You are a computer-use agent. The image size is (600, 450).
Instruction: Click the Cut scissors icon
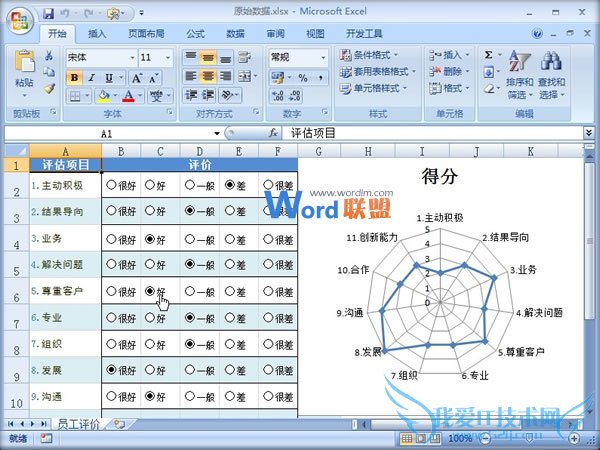(x=49, y=56)
